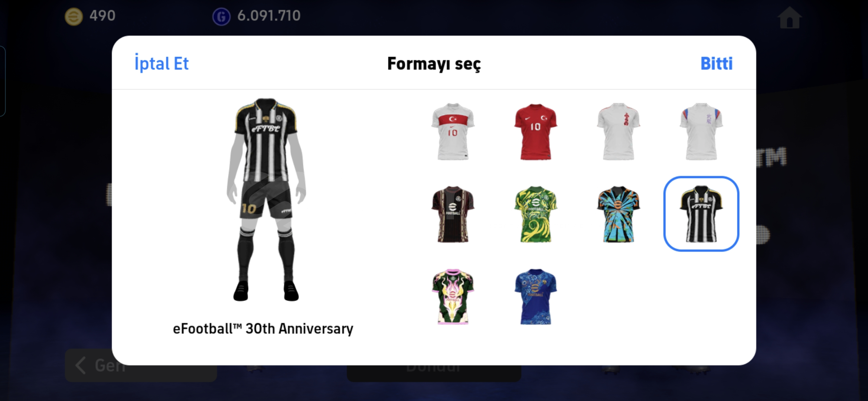Confirm selection with the Bitti button
Image resolution: width=868 pixels, height=401 pixels.
[716, 63]
